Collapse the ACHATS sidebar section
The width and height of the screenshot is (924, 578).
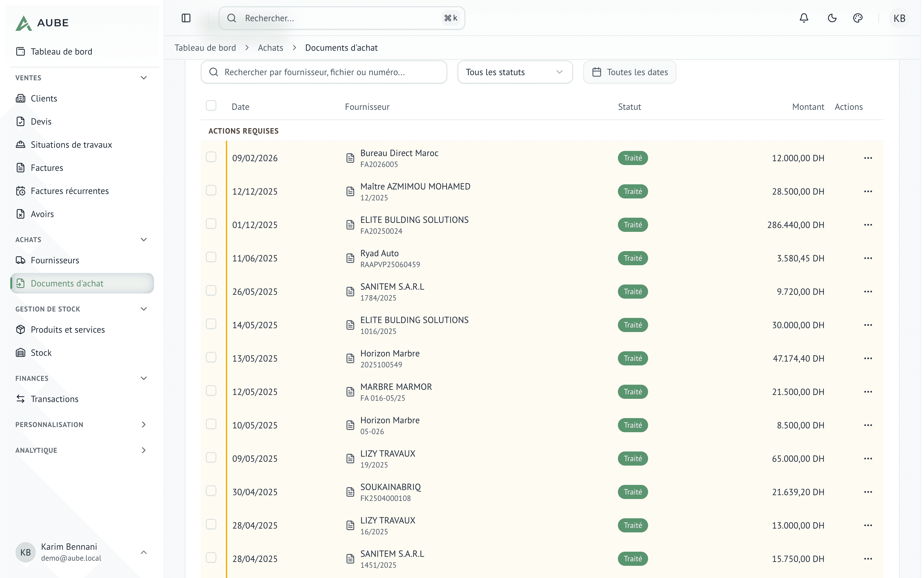pyautogui.click(x=143, y=240)
